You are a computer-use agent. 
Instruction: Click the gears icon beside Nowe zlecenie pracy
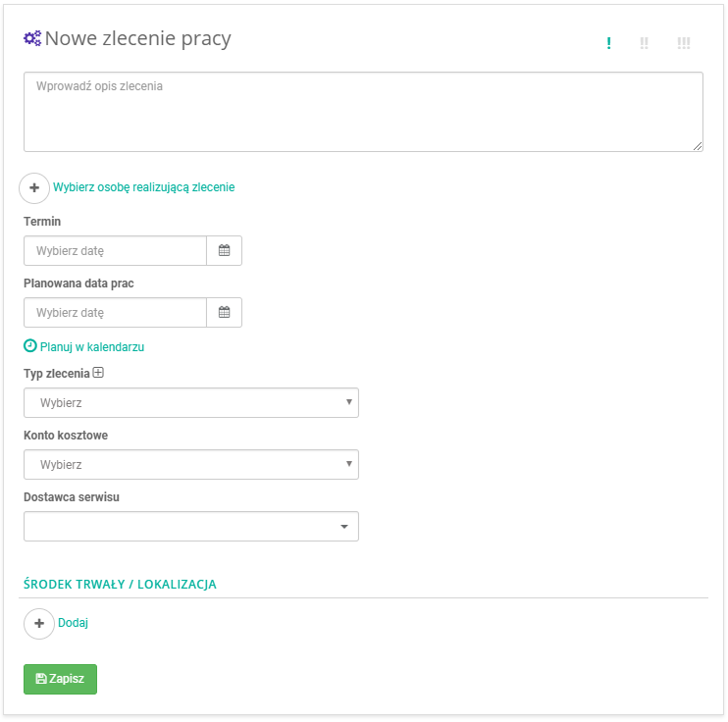pos(32,38)
